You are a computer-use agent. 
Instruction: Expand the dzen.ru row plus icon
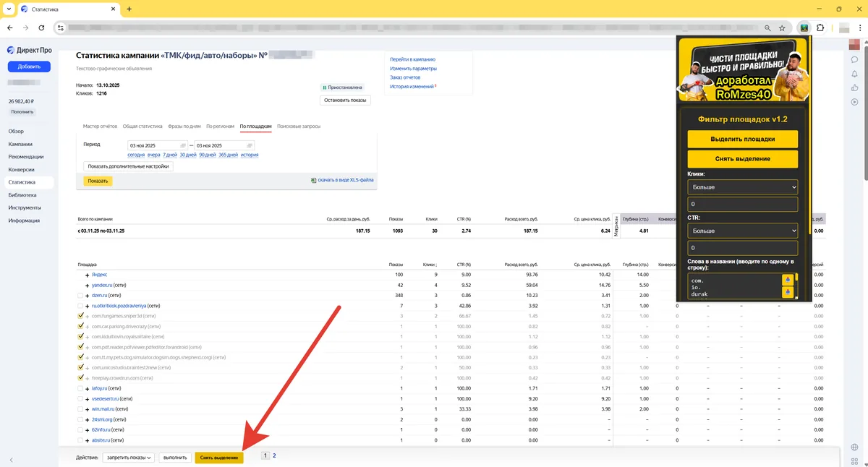(x=88, y=295)
